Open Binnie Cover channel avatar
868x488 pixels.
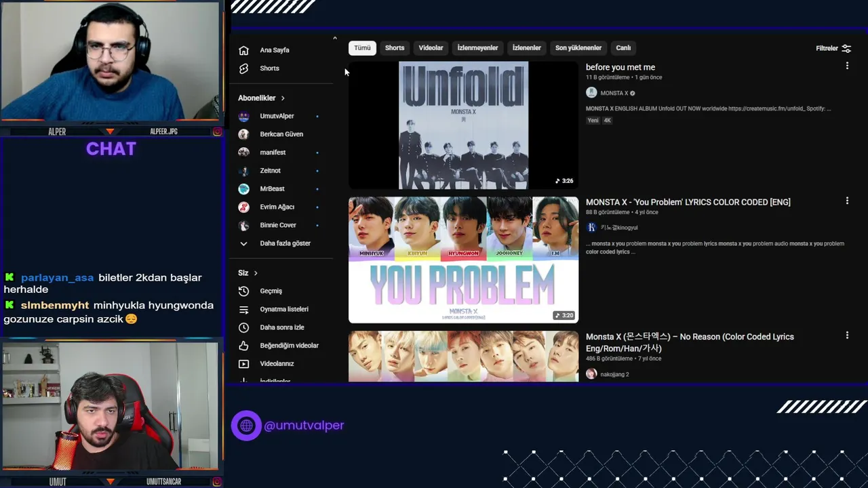click(x=244, y=225)
